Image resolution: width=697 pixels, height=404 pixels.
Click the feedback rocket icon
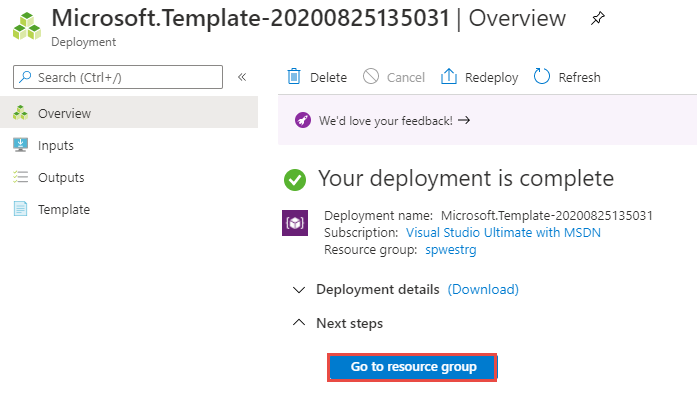click(303, 120)
